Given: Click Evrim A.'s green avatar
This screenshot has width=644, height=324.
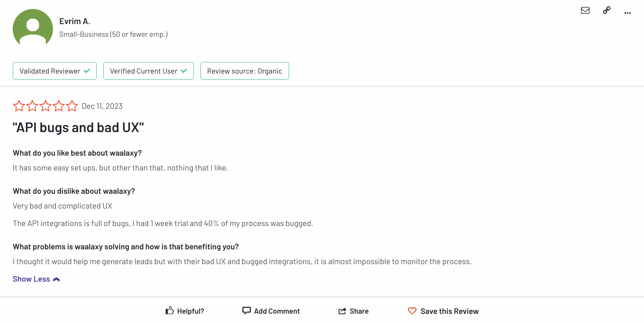Looking at the screenshot, I should click(33, 28).
